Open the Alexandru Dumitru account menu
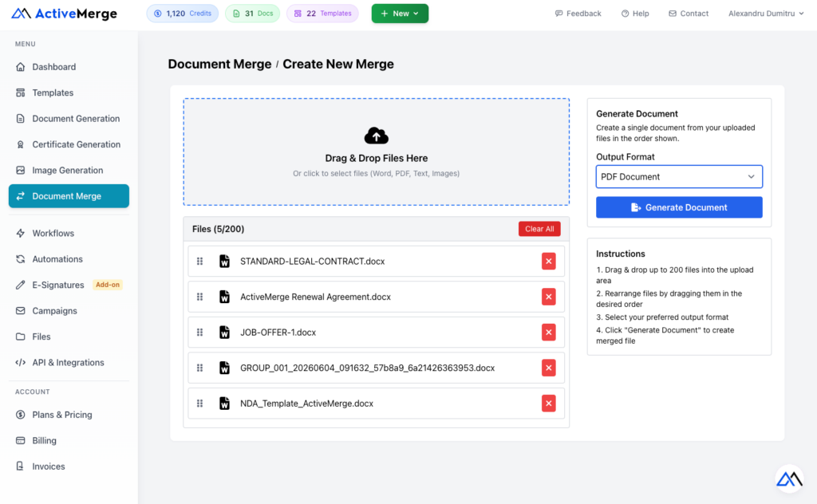The height and width of the screenshot is (504, 817). (766, 14)
